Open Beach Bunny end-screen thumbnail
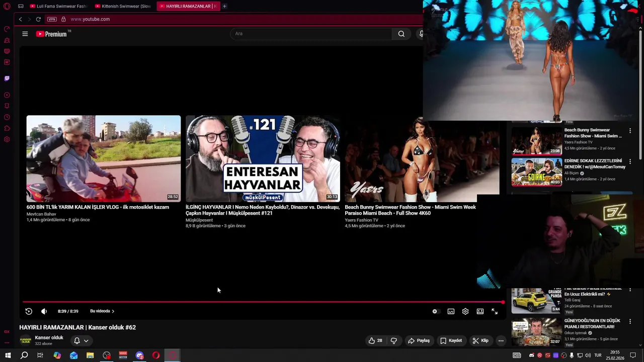 pos(422,159)
